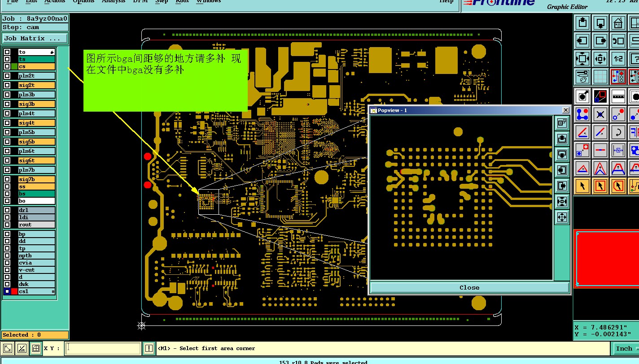Viewport: 639px width, 364px height.
Task: Select the sig3b layer row
Action: click(x=36, y=104)
